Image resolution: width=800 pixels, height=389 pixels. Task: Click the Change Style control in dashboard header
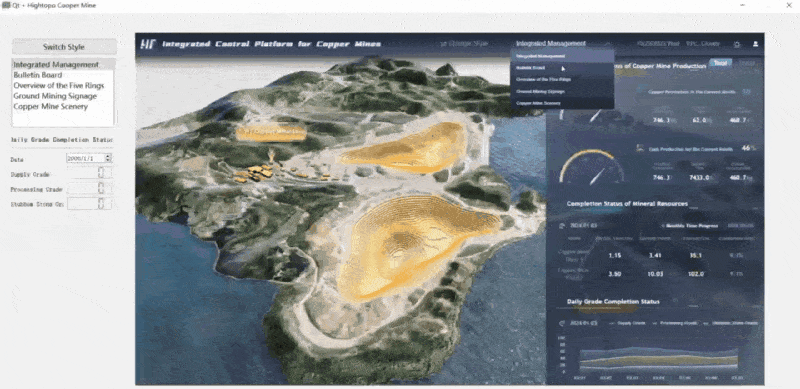tap(464, 44)
